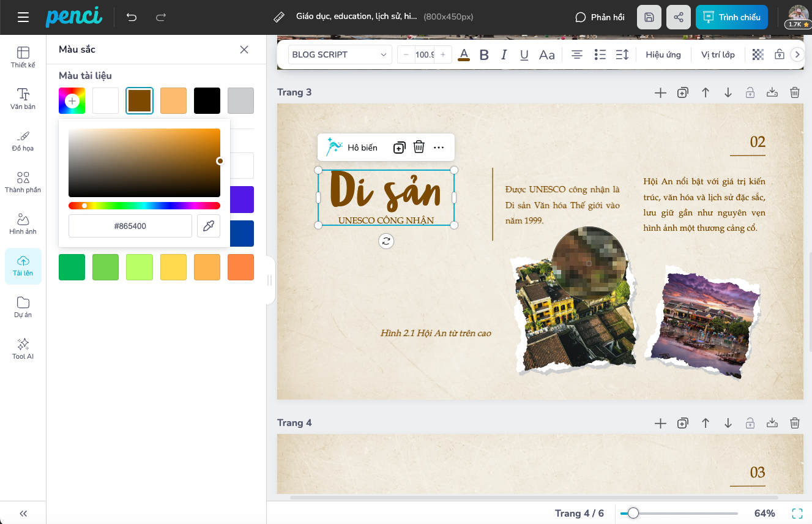Delete selected text with trash icon

click(x=419, y=147)
